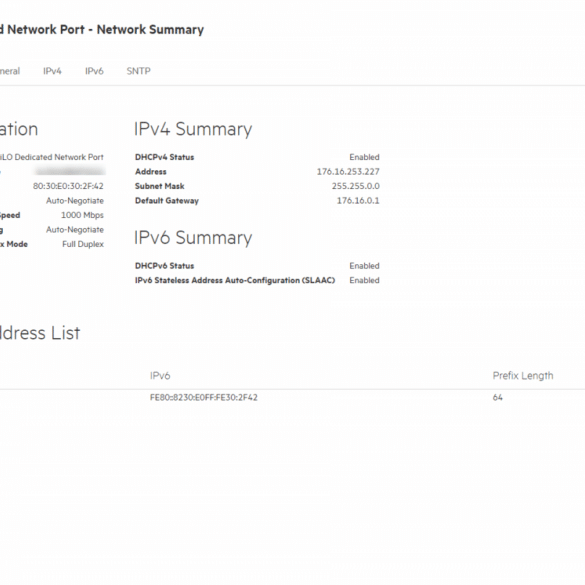
Task: Click the DHCPv4 Status Enabled value
Action: (x=364, y=157)
